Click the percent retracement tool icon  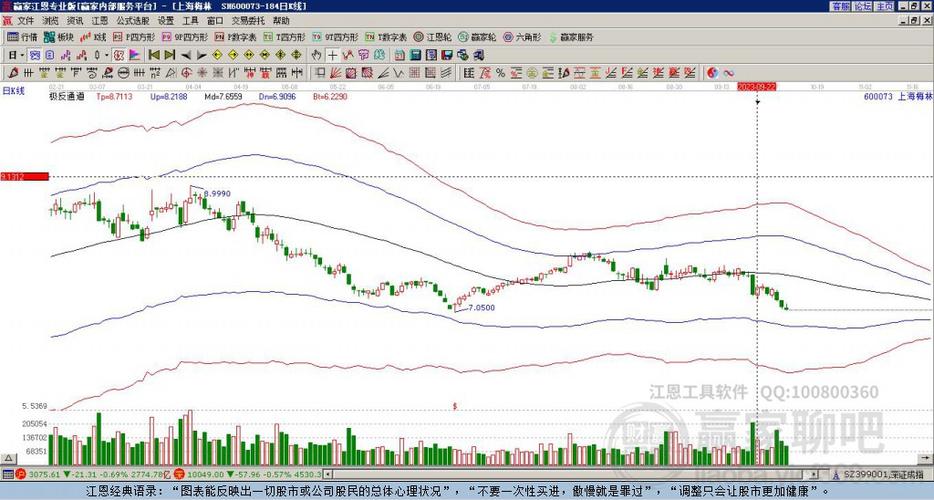[x=500, y=73]
